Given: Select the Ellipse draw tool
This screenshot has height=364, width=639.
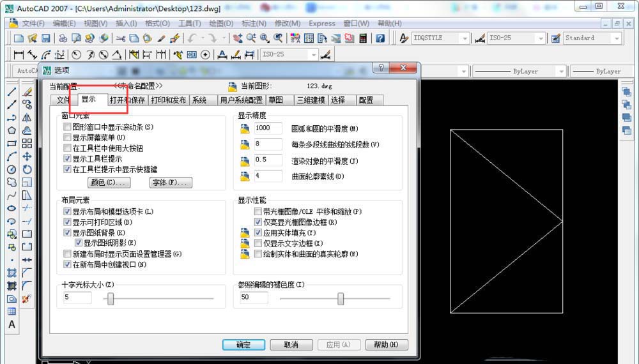Looking at the screenshot, I should pyautogui.click(x=12, y=208).
